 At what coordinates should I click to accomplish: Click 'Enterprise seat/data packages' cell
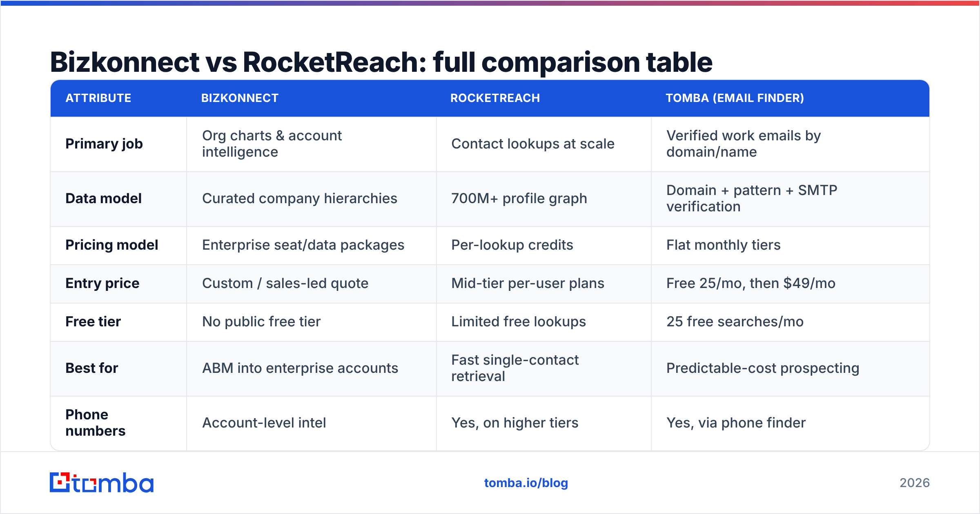click(x=312, y=246)
